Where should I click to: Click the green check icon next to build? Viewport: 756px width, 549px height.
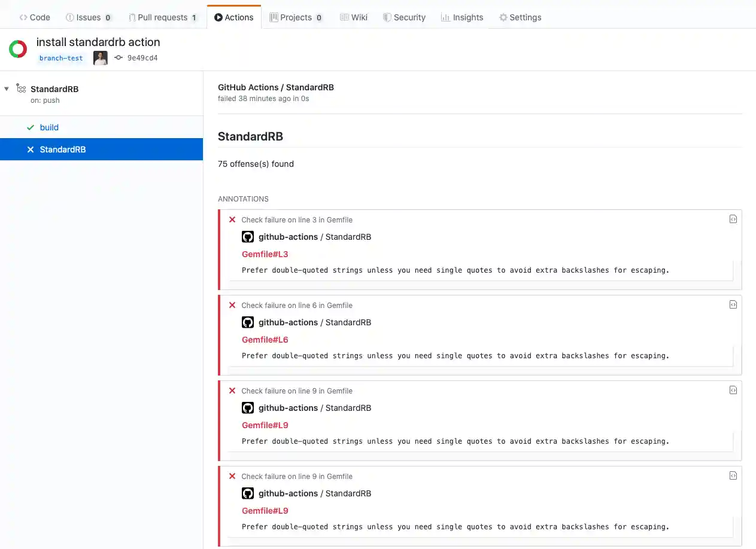pos(29,127)
